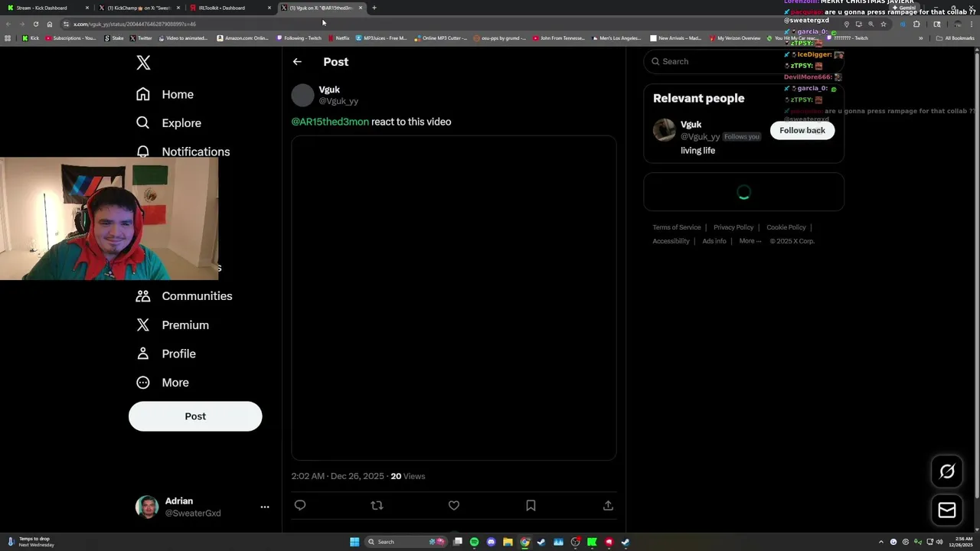The image size is (980, 551).
Task: Open account menu dots next to Adrian
Action: tap(265, 507)
